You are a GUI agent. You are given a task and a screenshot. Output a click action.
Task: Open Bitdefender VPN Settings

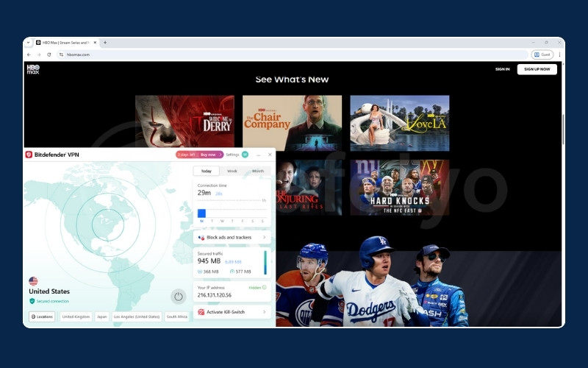(x=232, y=155)
